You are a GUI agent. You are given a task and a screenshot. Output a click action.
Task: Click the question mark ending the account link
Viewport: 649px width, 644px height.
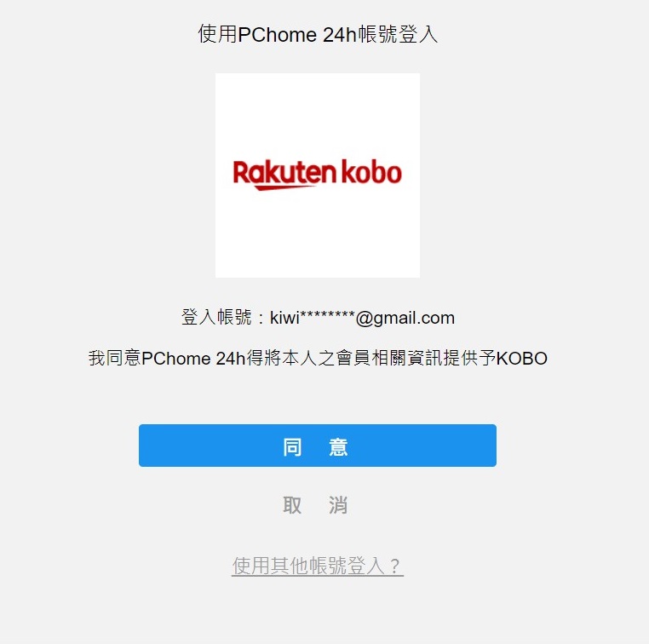pos(395,566)
